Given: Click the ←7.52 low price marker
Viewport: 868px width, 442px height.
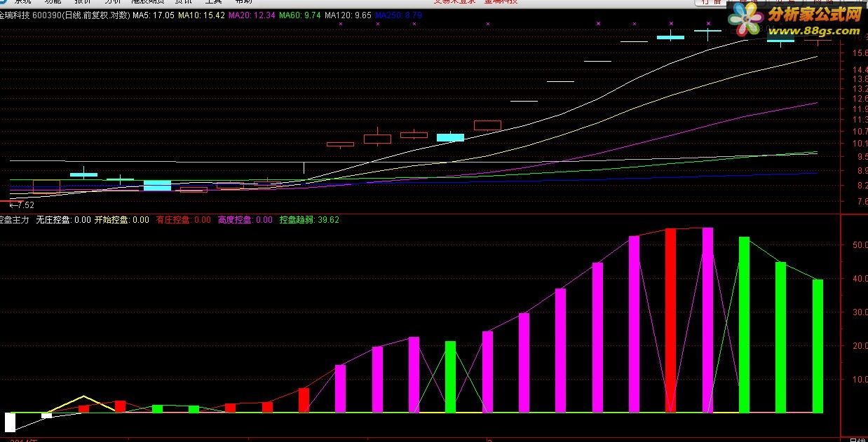Looking at the screenshot, I should pos(21,205).
